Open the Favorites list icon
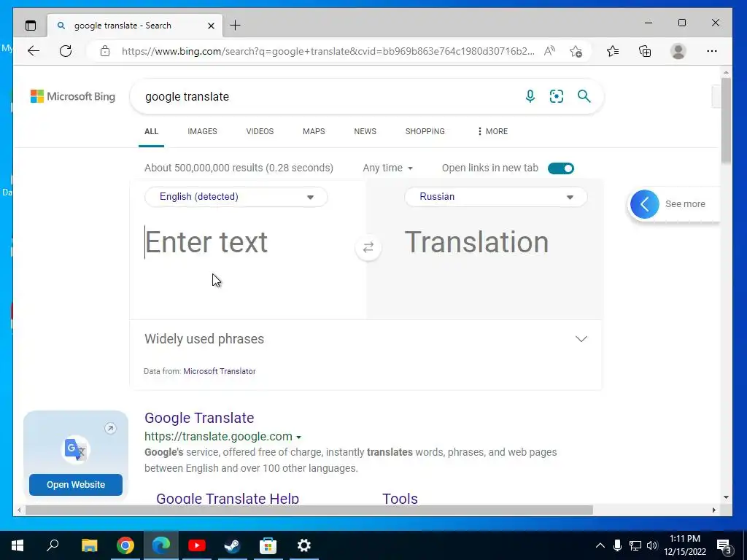Viewport: 747px width, 560px height. [x=613, y=51]
